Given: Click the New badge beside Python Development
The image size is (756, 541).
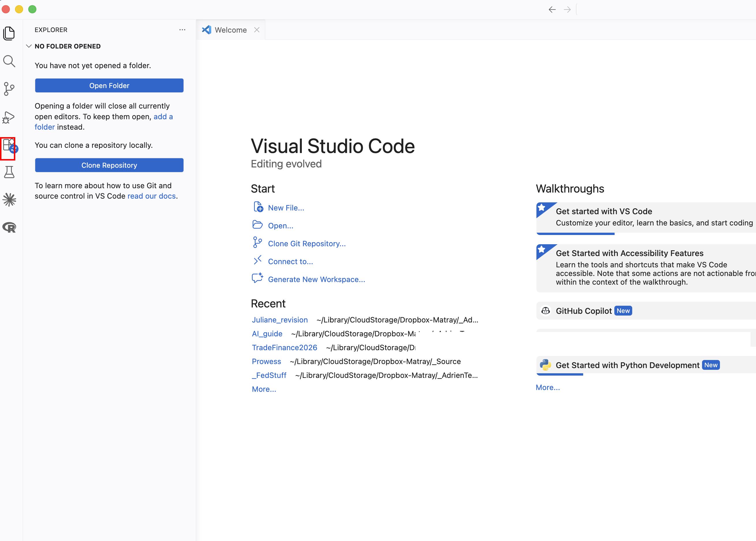Looking at the screenshot, I should click(711, 365).
